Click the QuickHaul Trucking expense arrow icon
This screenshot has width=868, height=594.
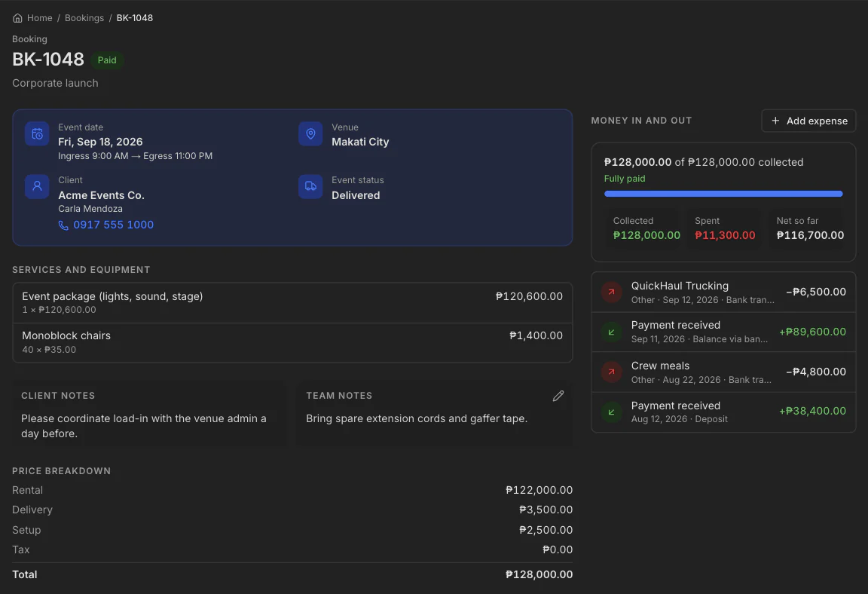pos(612,292)
